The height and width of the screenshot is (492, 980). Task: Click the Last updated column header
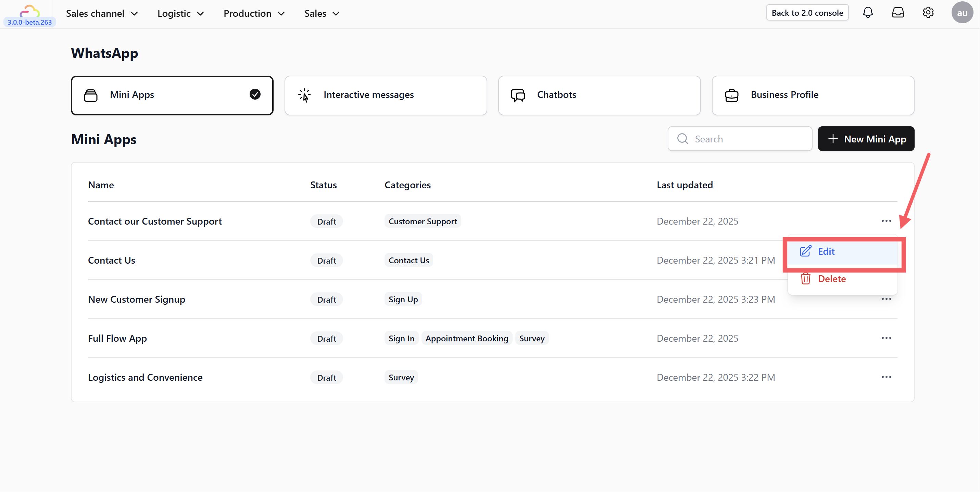[x=684, y=185]
